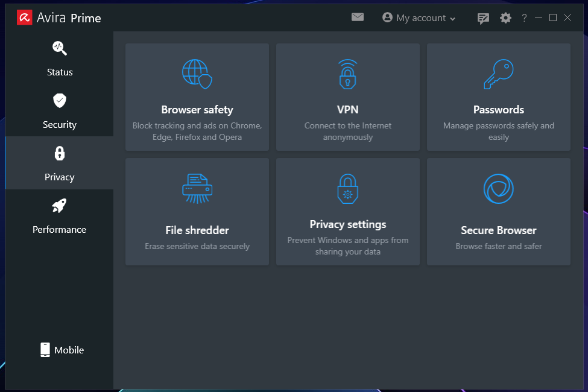Expand the My account dropdown arrow
This screenshot has height=392, width=588.
(x=453, y=19)
